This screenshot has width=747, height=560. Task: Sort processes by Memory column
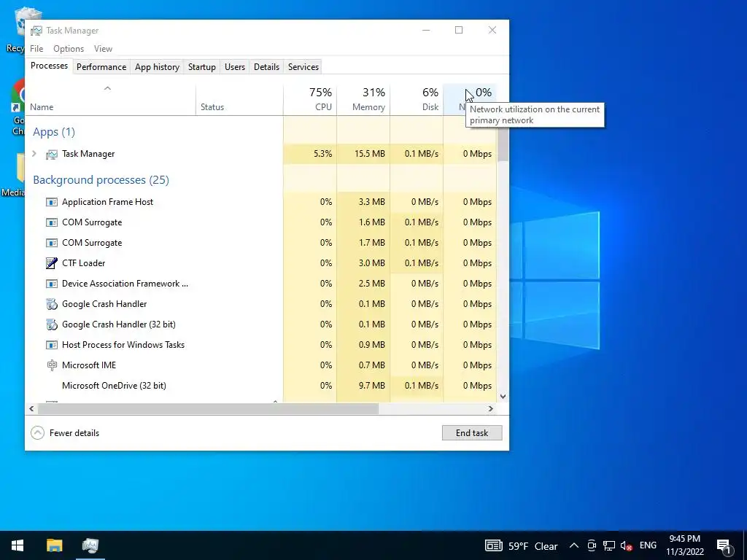click(363, 100)
